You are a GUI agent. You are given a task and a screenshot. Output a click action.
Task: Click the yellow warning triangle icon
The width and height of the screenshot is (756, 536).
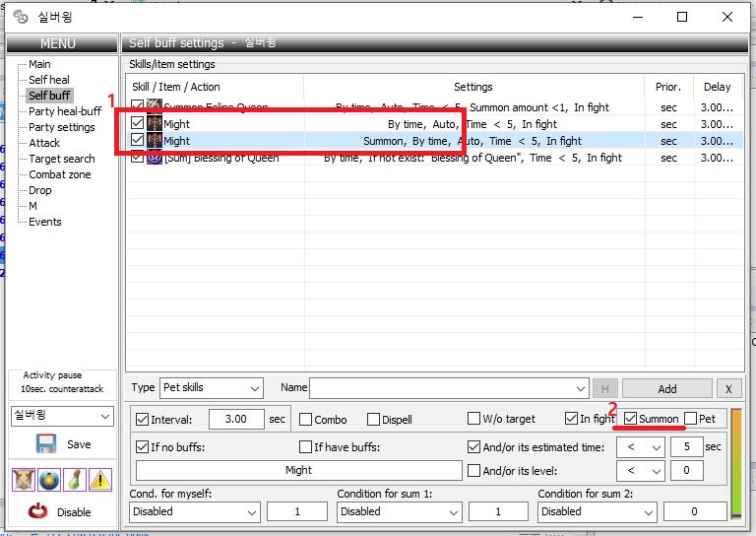[x=100, y=480]
